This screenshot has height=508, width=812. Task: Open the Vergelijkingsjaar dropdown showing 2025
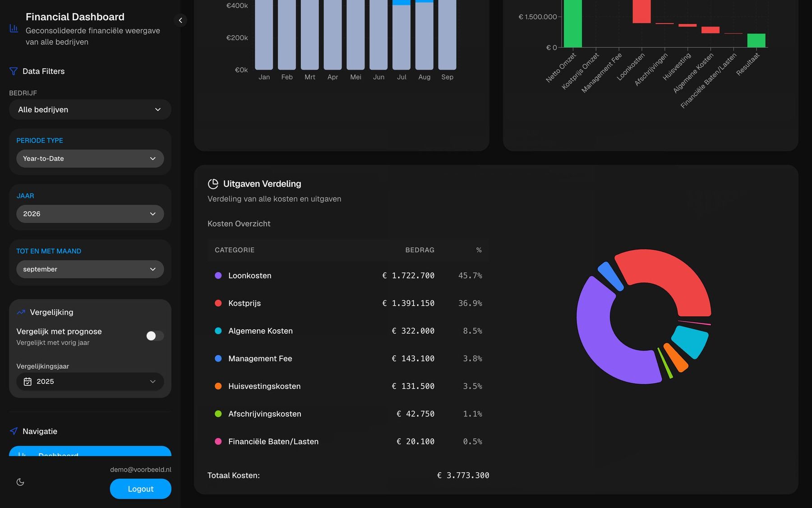click(x=90, y=382)
